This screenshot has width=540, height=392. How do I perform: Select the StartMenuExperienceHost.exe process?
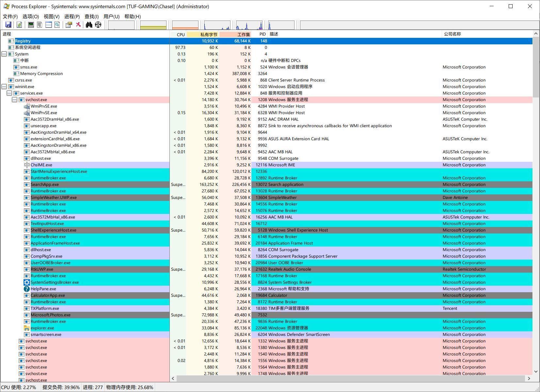pyautogui.click(x=59, y=172)
